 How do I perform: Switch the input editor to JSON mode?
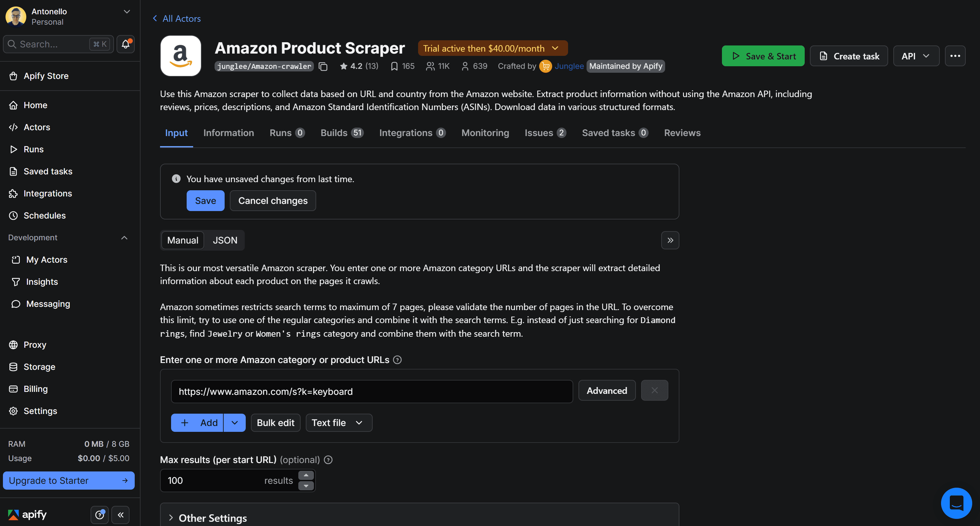click(224, 240)
